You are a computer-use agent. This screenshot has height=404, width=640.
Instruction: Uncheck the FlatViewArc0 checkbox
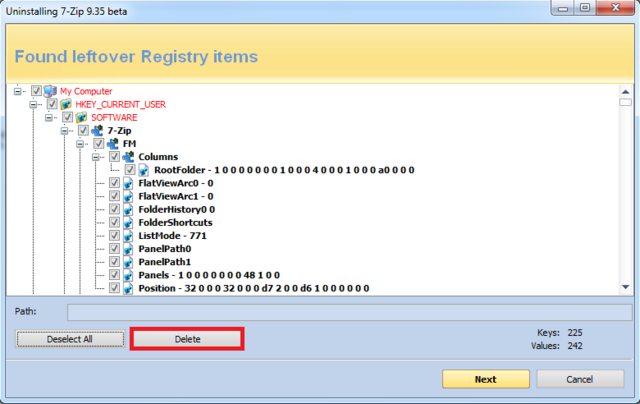[x=114, y=182]
